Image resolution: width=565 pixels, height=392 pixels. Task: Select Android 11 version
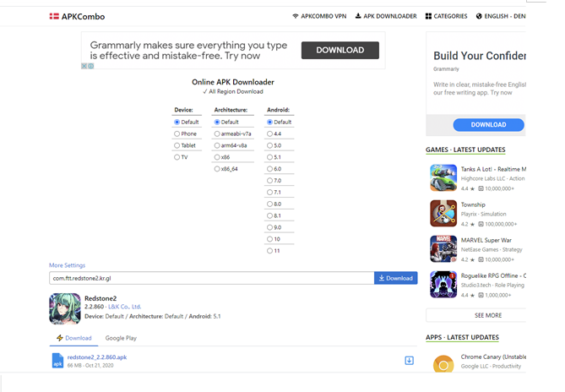pyautogui.click(x=269, y=251)
